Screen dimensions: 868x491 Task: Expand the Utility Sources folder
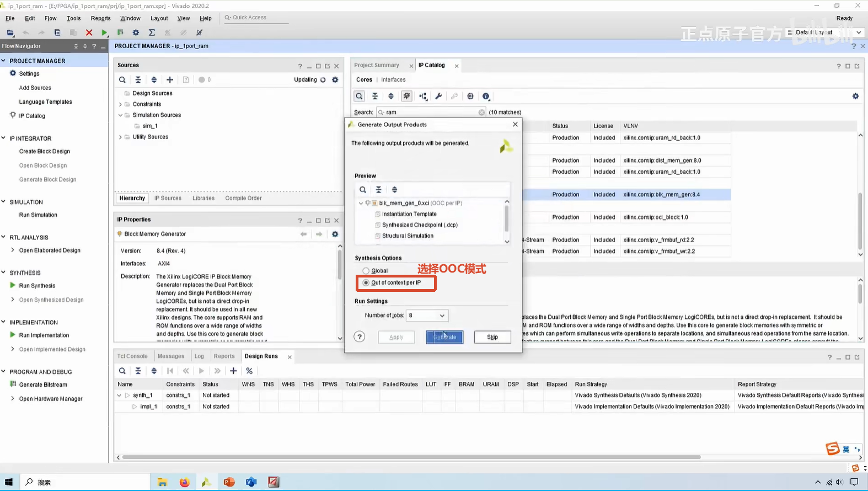click(x=121, y=137)
